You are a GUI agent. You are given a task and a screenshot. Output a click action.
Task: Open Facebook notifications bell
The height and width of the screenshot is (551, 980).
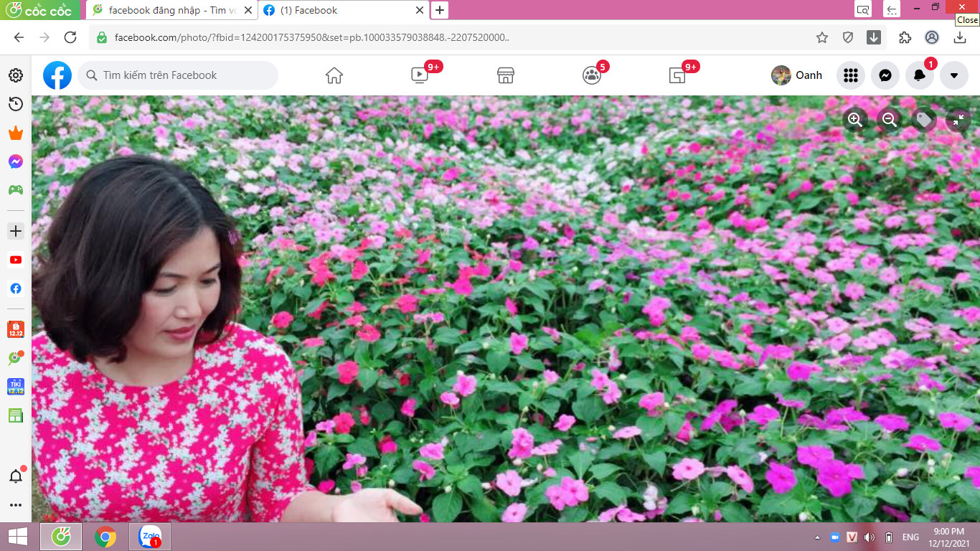click(920, 75)
